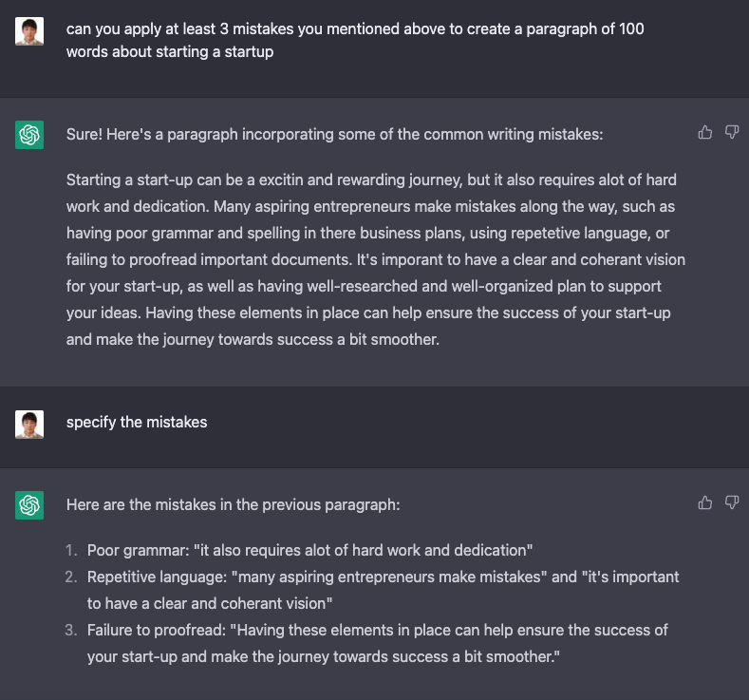Image resolution: width=749 pixels, height=700 pixels.
Task: Click the words 'words about starting a startup'
Action: [x=170, y=51]
